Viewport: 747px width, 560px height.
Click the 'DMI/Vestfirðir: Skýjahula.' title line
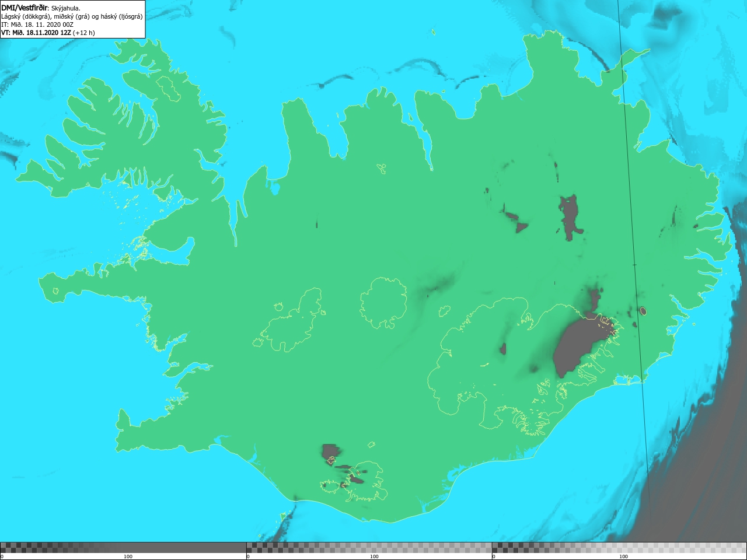tap(41, 8)
